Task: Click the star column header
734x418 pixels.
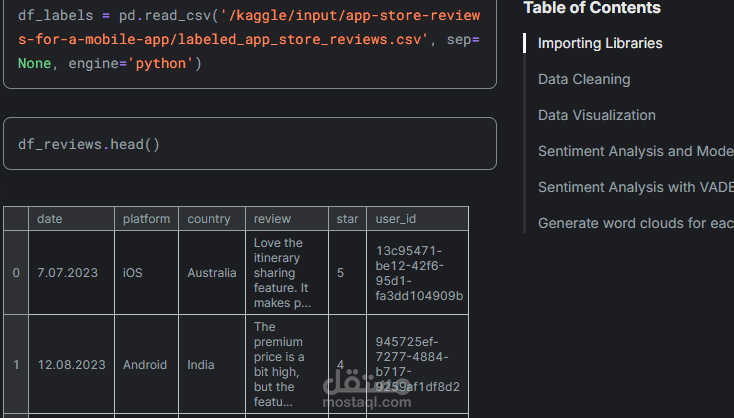Action: click(346, 219)
